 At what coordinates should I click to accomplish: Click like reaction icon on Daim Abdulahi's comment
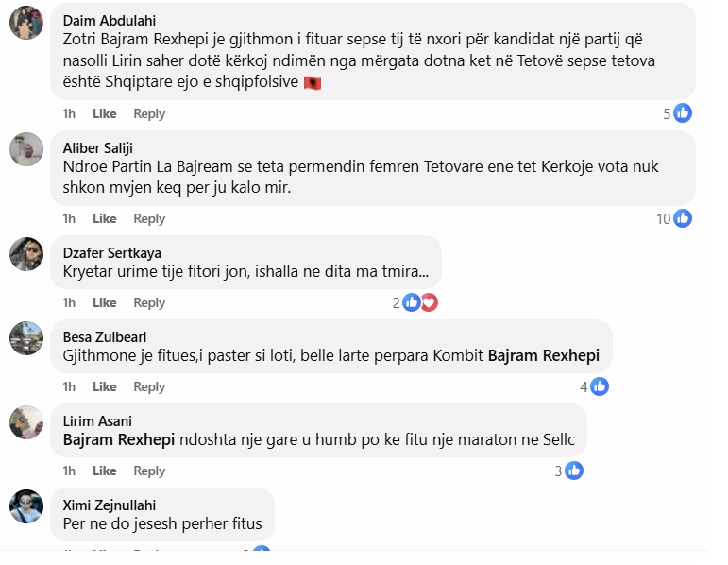[x=683, y=113]
